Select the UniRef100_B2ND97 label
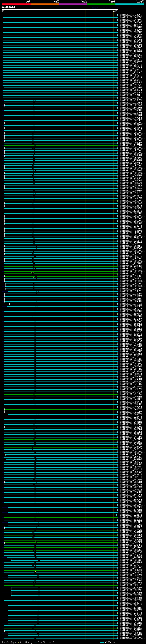146x644 pixels. (x=131, y=342)
